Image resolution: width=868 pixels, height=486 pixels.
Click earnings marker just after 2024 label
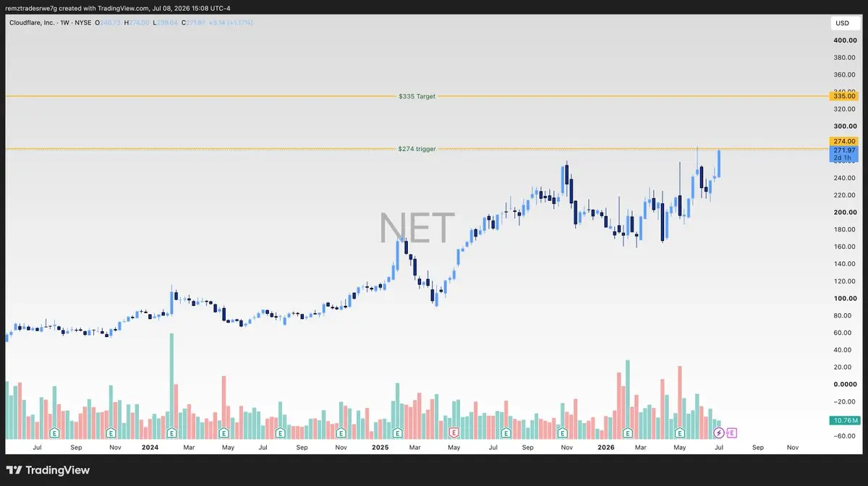pos(171,432)
